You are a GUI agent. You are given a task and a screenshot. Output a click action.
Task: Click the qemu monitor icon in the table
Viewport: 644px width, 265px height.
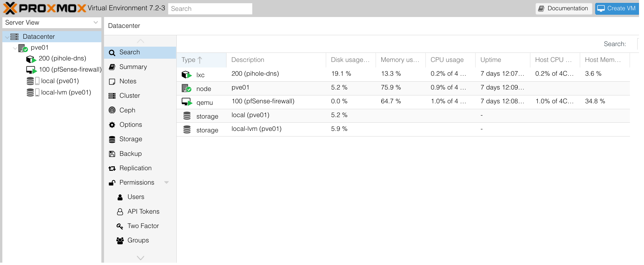(187, 102)
